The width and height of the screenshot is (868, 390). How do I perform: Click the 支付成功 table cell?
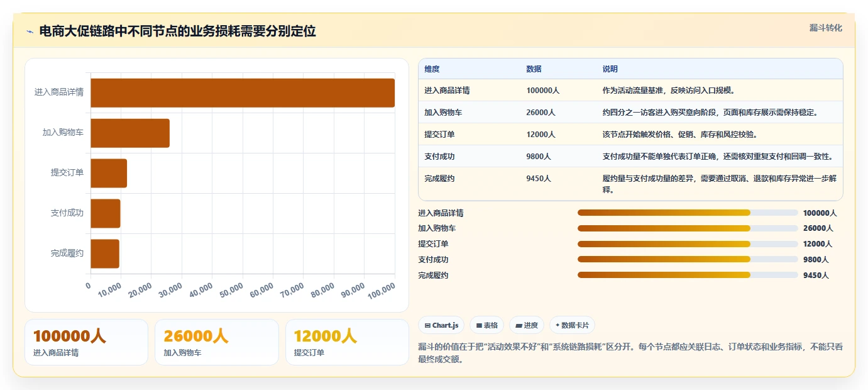[470, 156]
